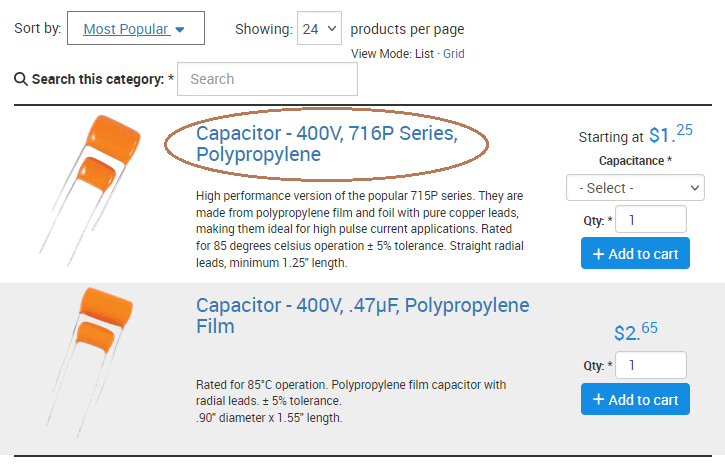Open the 24 products per page dropdown

point(319,28)
